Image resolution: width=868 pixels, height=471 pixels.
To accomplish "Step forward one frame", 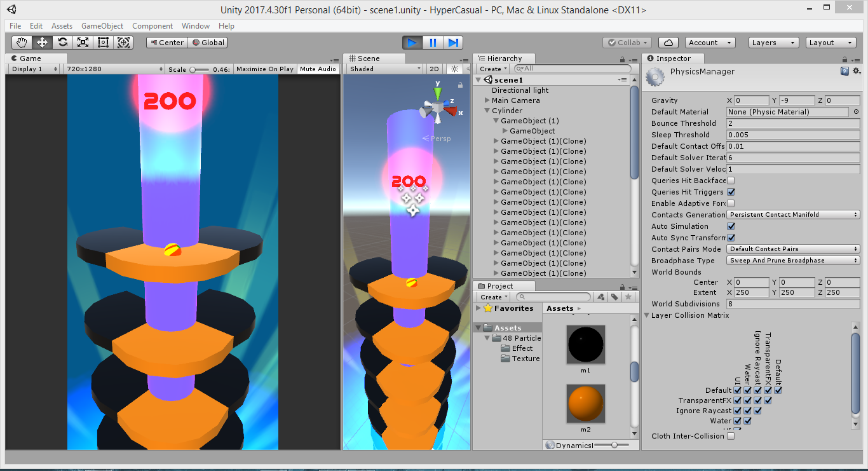I will (453, 43).
